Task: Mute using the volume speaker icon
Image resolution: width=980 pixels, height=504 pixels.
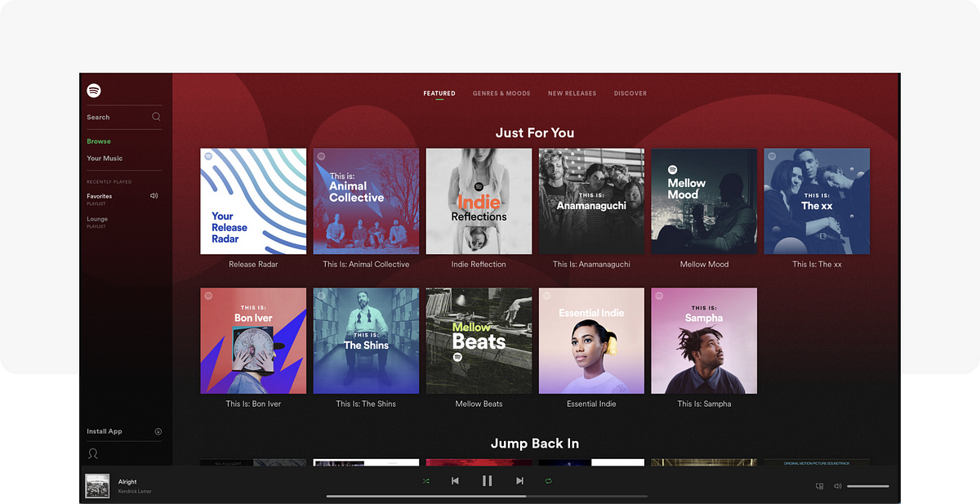Action: 837,486
